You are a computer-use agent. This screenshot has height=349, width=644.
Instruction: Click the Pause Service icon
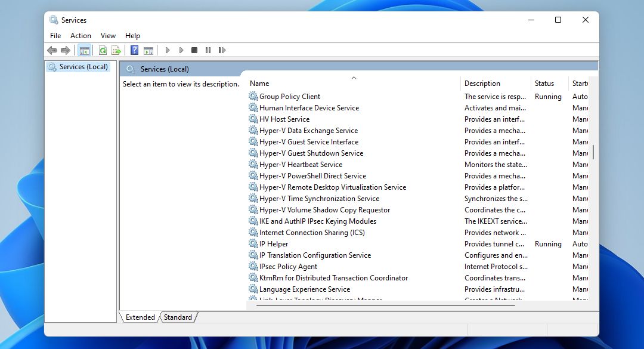tap(208, 50)
